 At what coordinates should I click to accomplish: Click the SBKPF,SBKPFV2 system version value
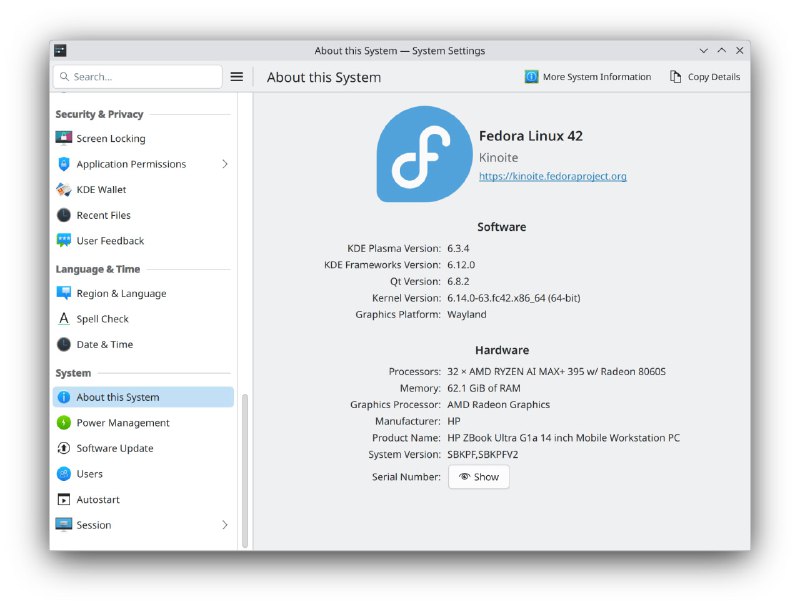click(x=483, y=454)
